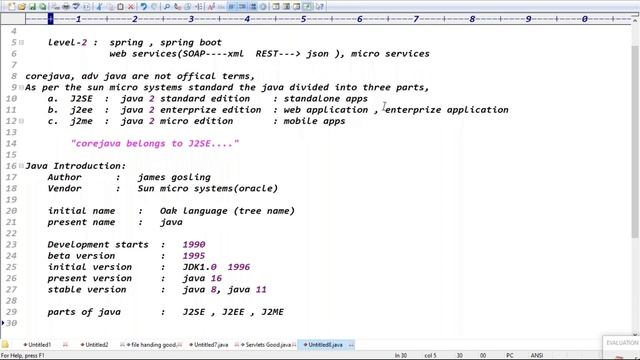Change the font using the Font icon
Viewport: 640px width, 360px height.
pos(211,7)
